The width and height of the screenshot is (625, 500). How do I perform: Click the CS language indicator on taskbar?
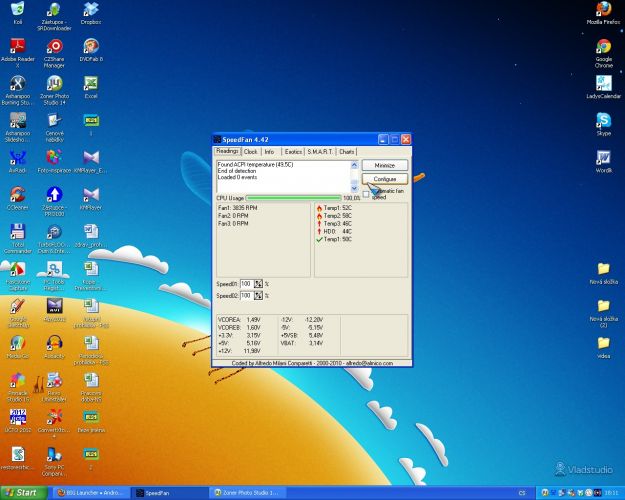point(522,493)
